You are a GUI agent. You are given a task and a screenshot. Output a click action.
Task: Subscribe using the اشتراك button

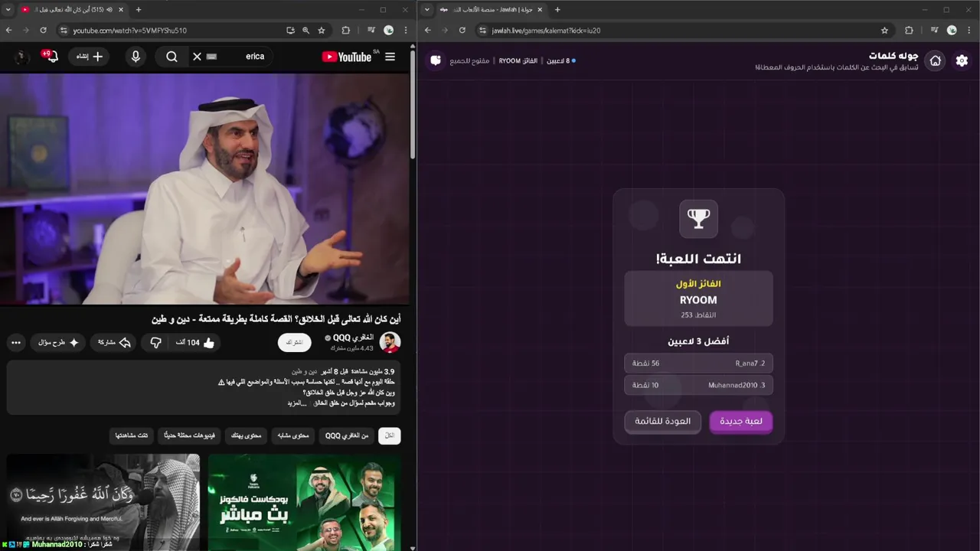[x=294, y=343]
